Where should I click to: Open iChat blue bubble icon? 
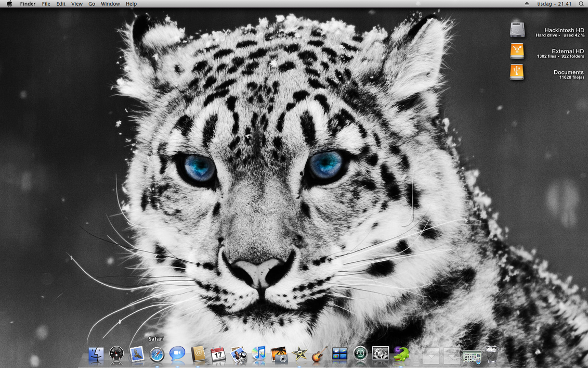coord(177,353)
